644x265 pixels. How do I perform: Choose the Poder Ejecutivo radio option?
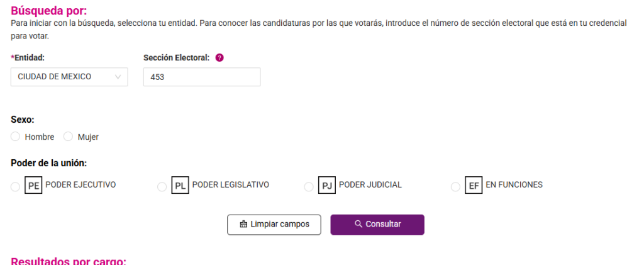click(15, 187)
